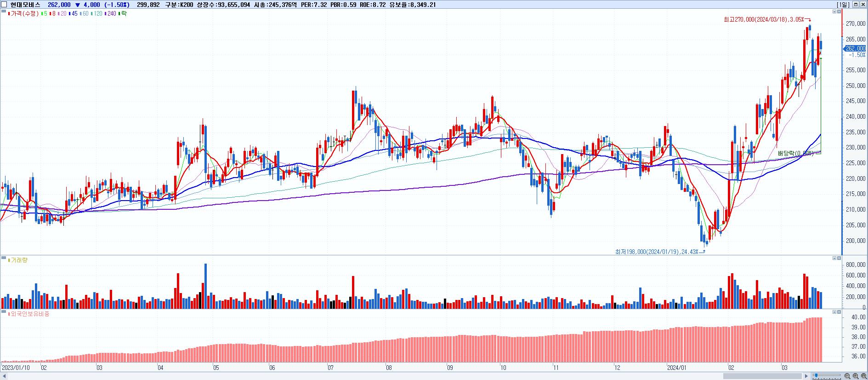Image resolution: width=868 pixels, height=380 pixels.
Task: Click the 2024/01 date axis label
Action: click(x=676, y=368)
